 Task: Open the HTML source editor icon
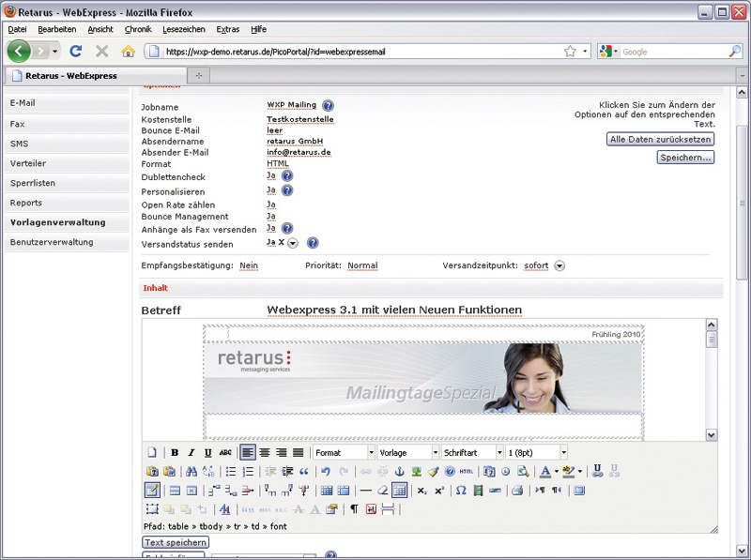(x=467, y=472)
